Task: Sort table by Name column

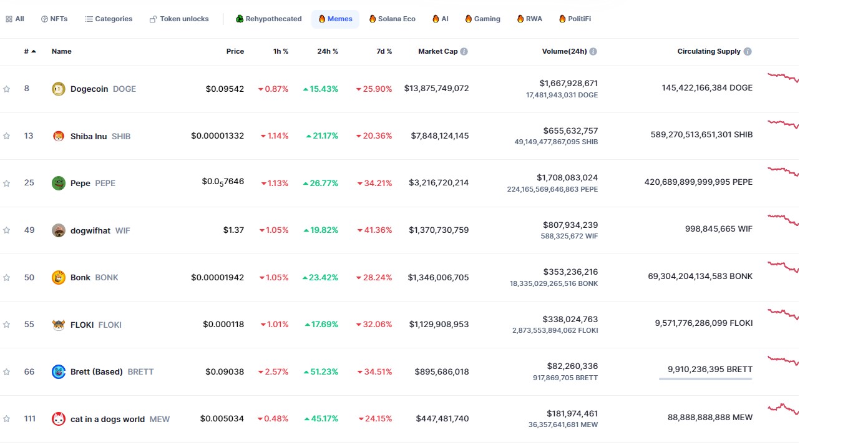Action: (x=62, y=52)
